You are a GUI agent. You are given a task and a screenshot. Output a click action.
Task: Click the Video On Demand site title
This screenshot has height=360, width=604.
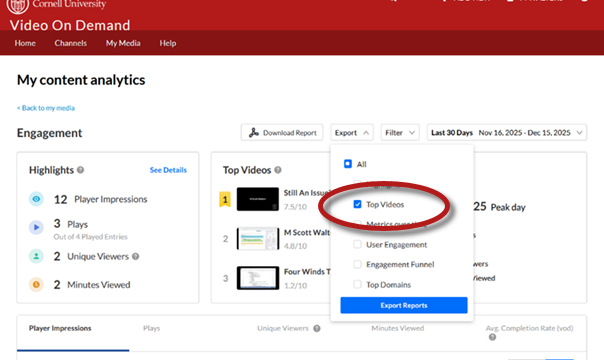coord(70,25)
